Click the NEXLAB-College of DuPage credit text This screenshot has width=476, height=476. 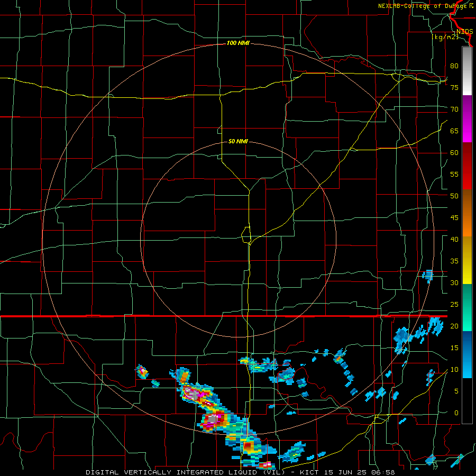425,6
